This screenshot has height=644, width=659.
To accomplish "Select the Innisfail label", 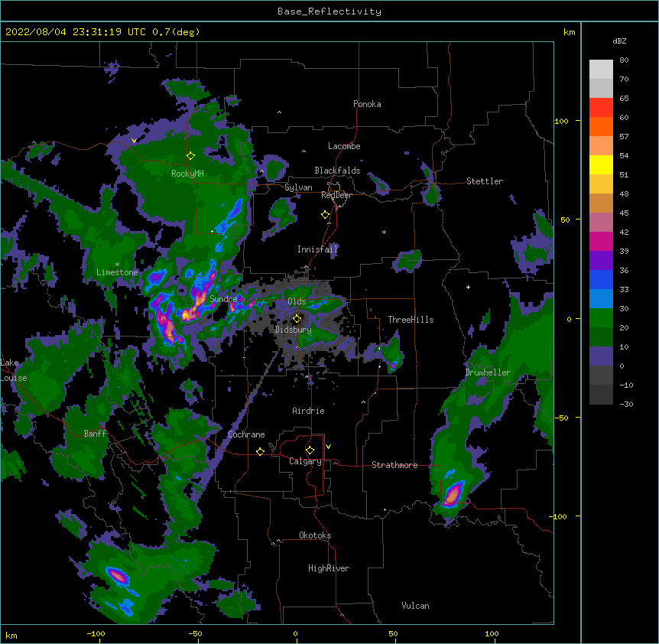I will (x=317, y=249).
